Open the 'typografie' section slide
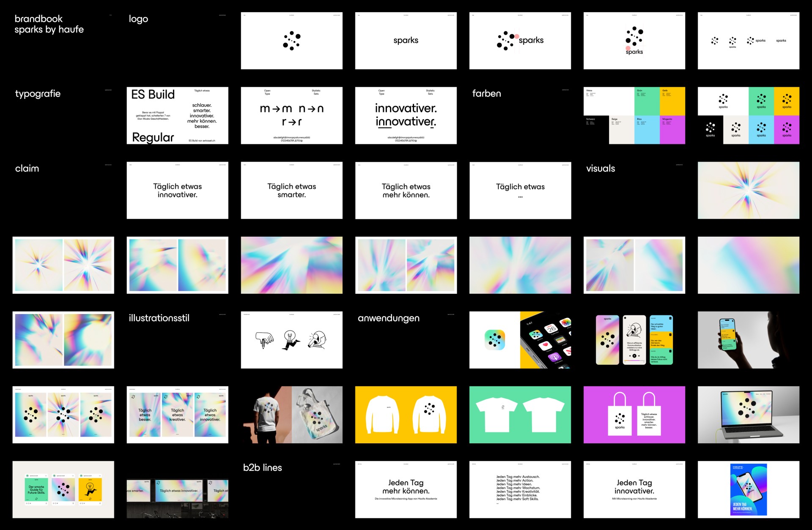The width and height of the screenshot is (812, 530). point(63,115)
